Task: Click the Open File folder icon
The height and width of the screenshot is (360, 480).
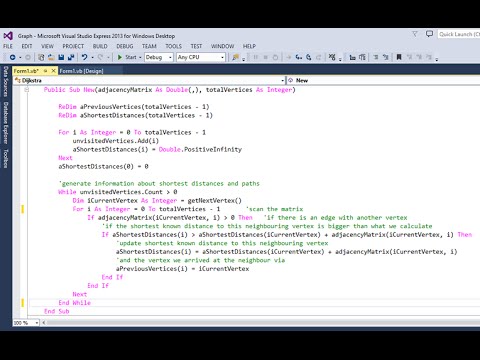Action: click(51, 57)
